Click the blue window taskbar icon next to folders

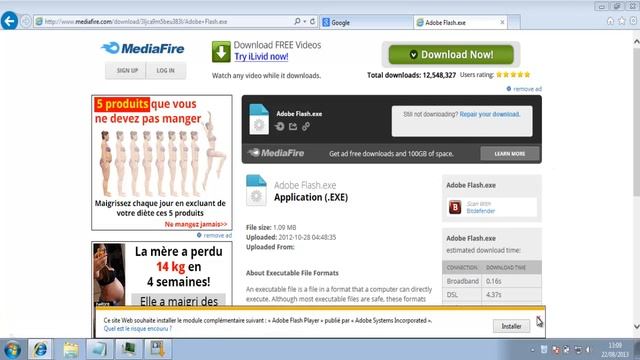coord(99,349)
